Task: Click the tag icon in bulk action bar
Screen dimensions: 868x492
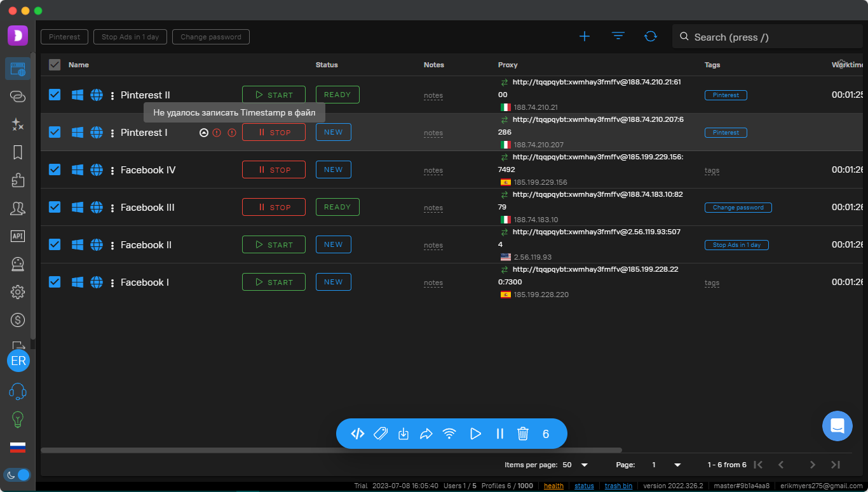Action: (x=381, y=434)
